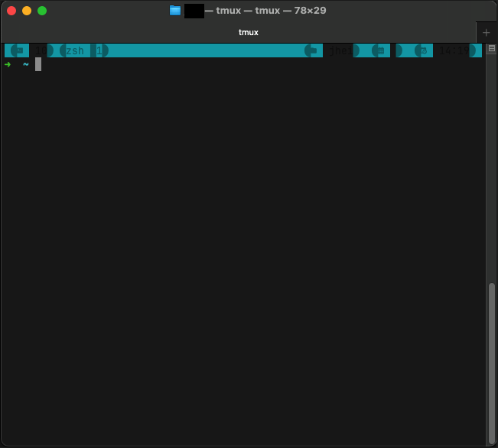This screenshot has height=448, width=498.
Task: Zoom the window using the green button
Action: (42, 11)
